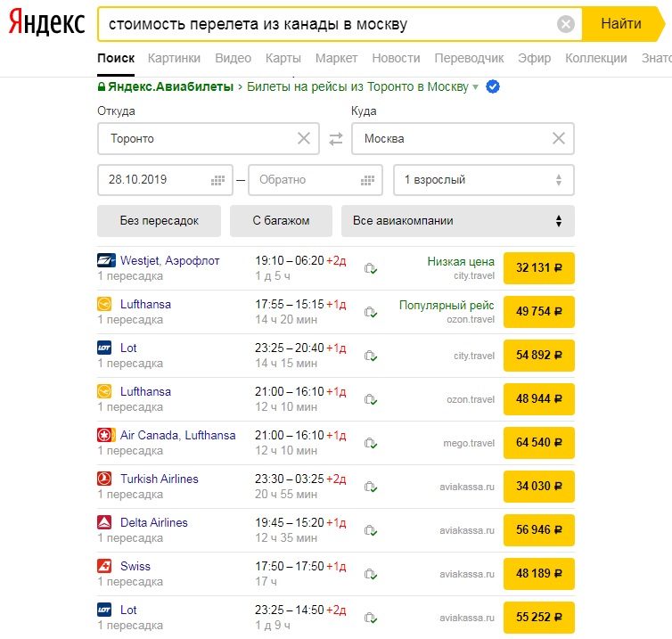Open calendar for the Обратно return date

click(x=368, y=180)
